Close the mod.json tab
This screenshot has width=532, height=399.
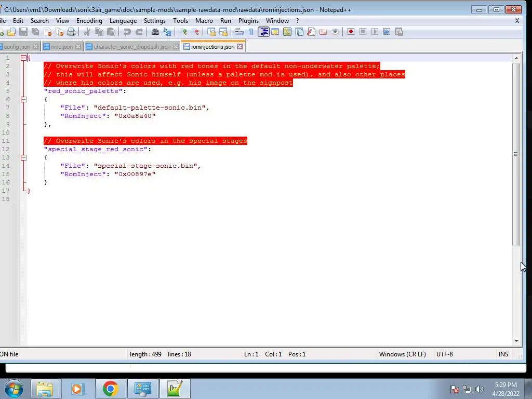pyautogui.click(x=78, y=47)
